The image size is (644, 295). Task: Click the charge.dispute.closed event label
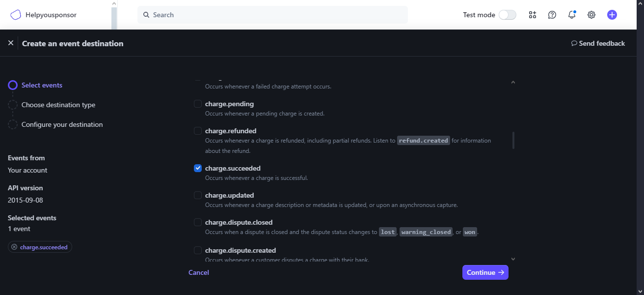click(x=239, y=222)
